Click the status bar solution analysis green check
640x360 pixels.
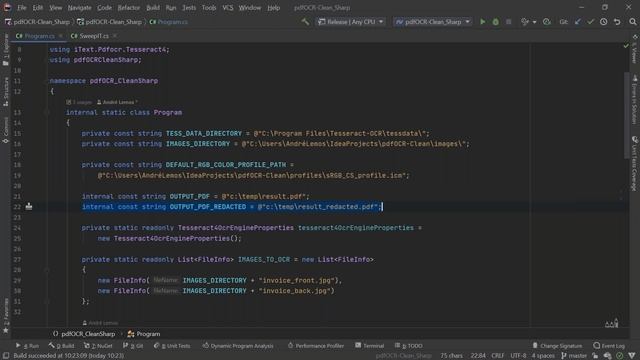620,356
